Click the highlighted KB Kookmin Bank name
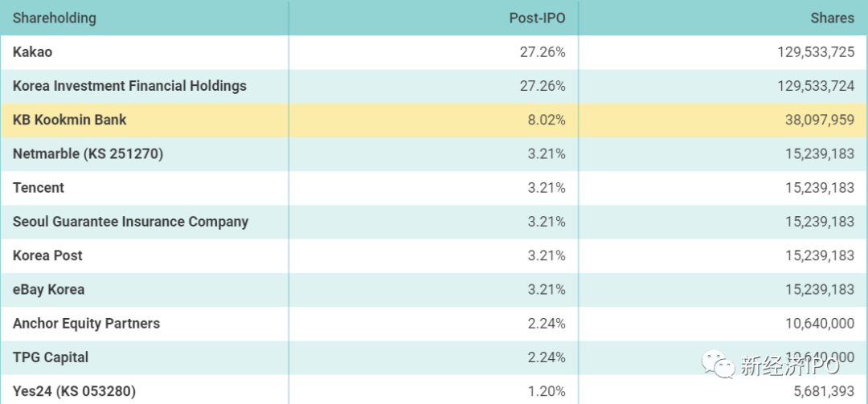The image size is (868, 404). coord(70,120)
